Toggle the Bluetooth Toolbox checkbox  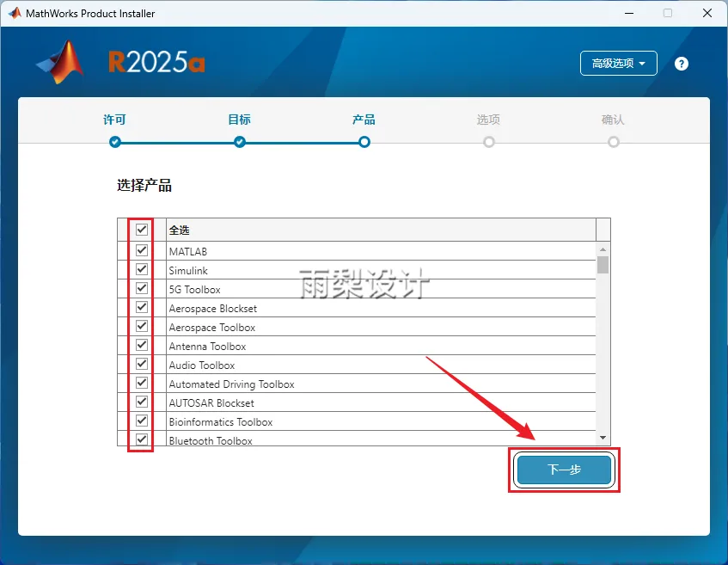click(142, 439)
